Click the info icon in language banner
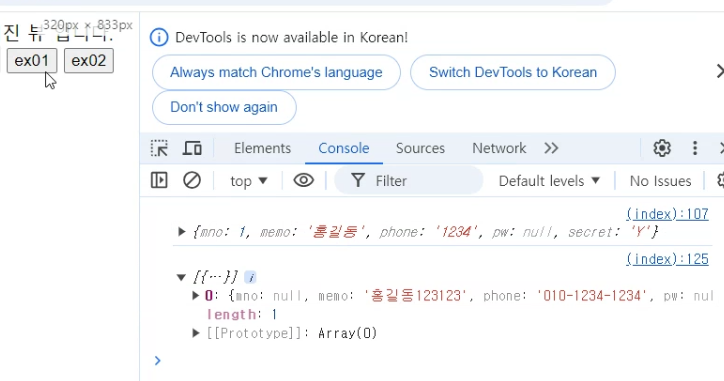The height and width of the screenshot is (381, 724). pos(159,37)
